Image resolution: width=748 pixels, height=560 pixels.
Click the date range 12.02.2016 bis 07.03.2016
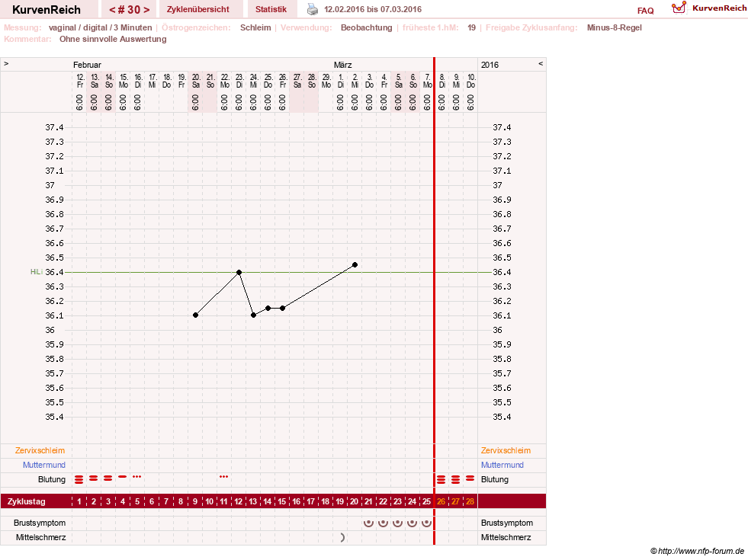click(x=373, y=9)
